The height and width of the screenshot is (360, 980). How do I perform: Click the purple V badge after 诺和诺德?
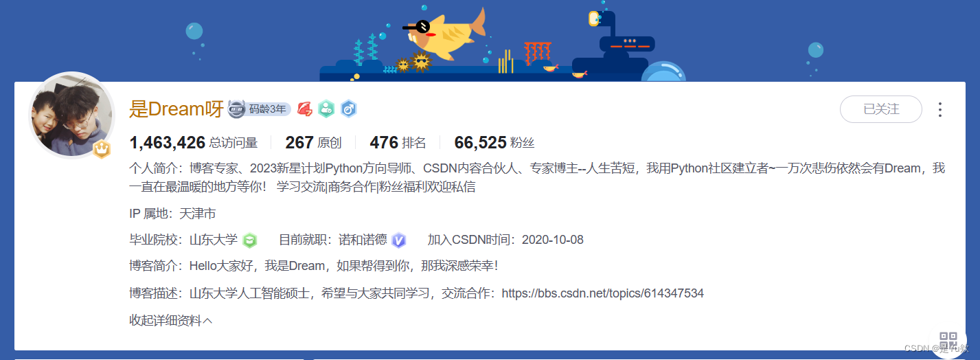coord(399,240)
